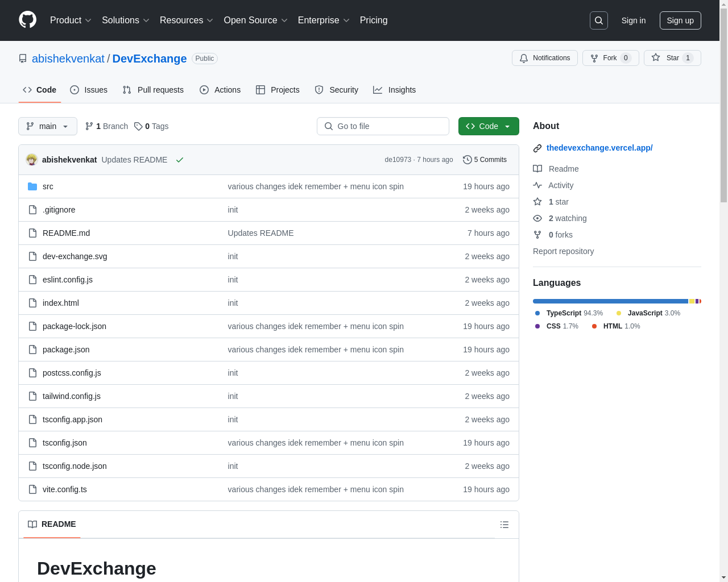
Task: Click the file icon beside dev-exchange.svg
Action: coord(32,256)
